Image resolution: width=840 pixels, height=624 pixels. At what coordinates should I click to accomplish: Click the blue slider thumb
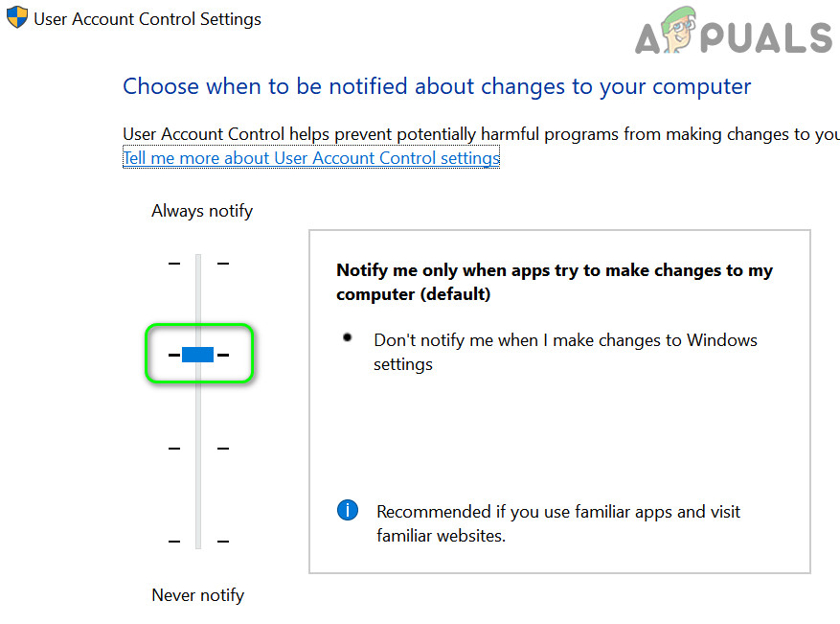tap(197, 355)
